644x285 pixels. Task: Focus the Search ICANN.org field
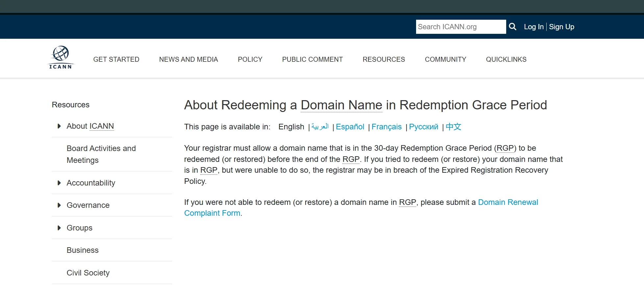(461, 27)
